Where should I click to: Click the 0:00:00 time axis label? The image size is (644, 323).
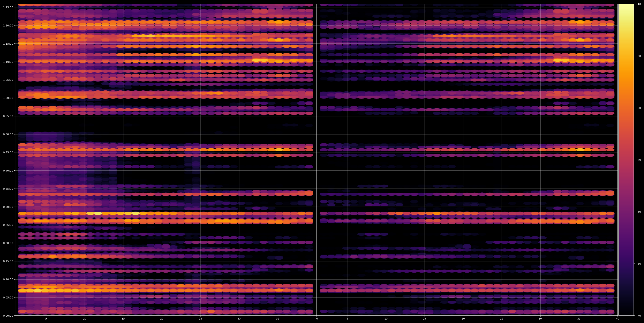click(8, 315)
